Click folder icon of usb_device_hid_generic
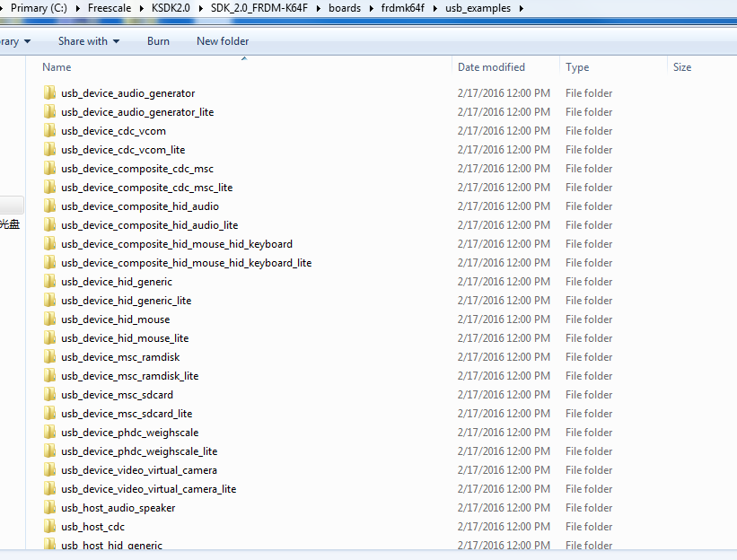 click(49, 281)
